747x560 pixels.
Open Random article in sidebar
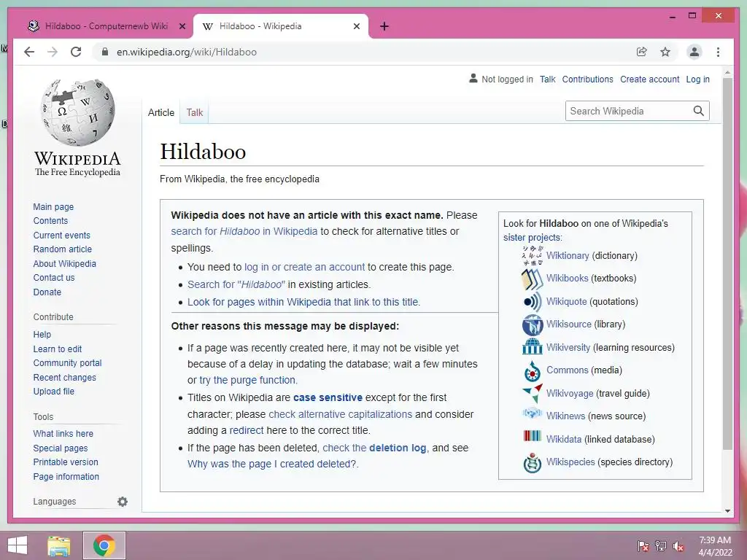click(x=63, y=249)
